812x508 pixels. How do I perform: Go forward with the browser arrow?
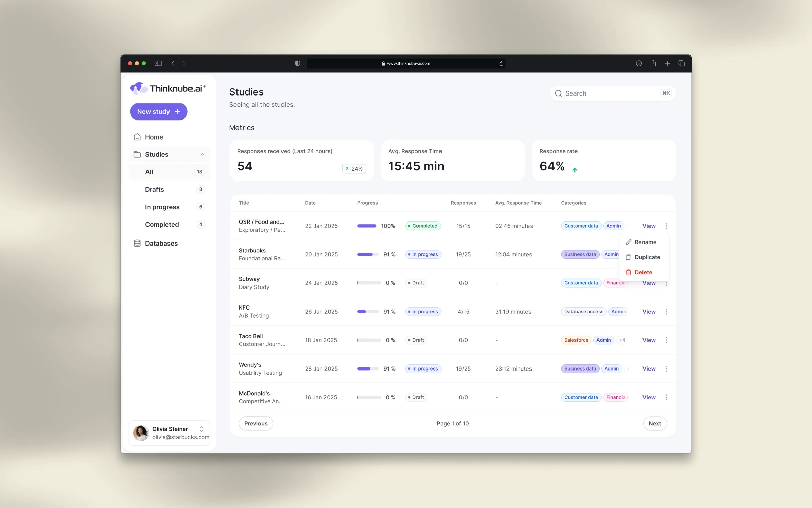(184, 63)
